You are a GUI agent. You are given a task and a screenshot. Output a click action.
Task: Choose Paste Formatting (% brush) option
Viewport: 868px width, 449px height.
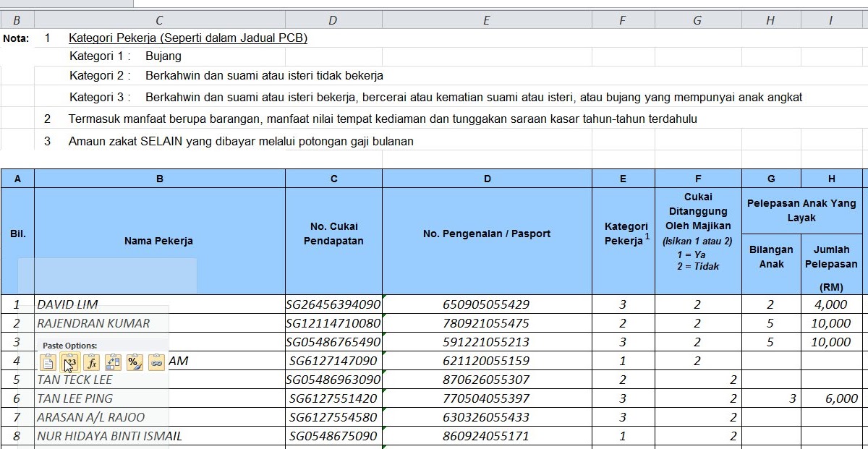coord(135,362)
